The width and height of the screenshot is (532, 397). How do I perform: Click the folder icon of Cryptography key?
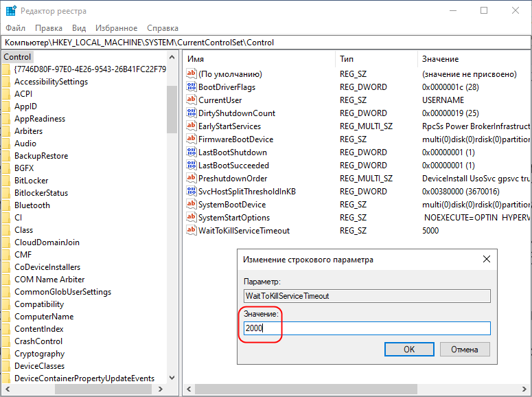(6, 354)
